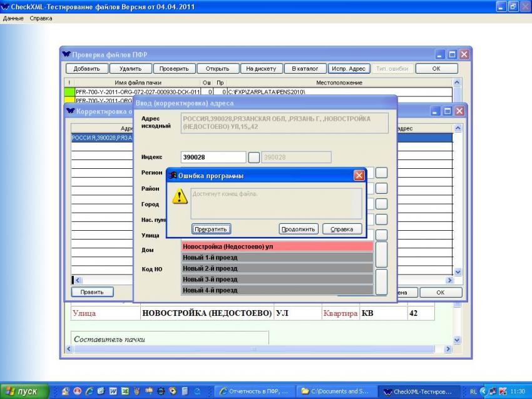The image size is (532, 399).
Task: Click the yellow status marker of the second file
Action: coord(69,100)
